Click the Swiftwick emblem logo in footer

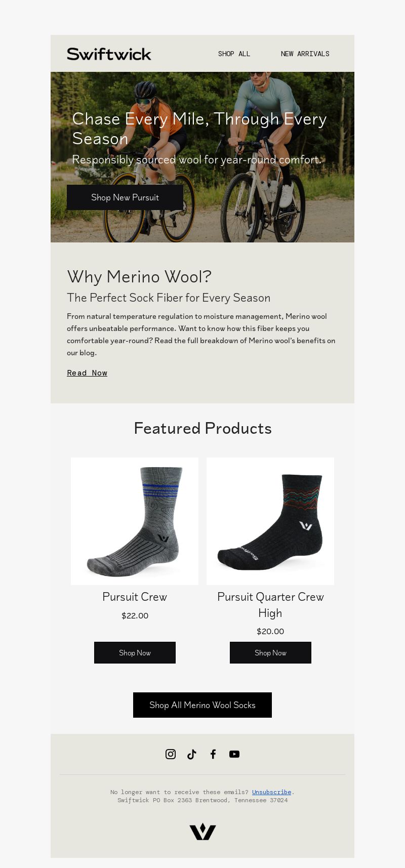pos(202,832)
